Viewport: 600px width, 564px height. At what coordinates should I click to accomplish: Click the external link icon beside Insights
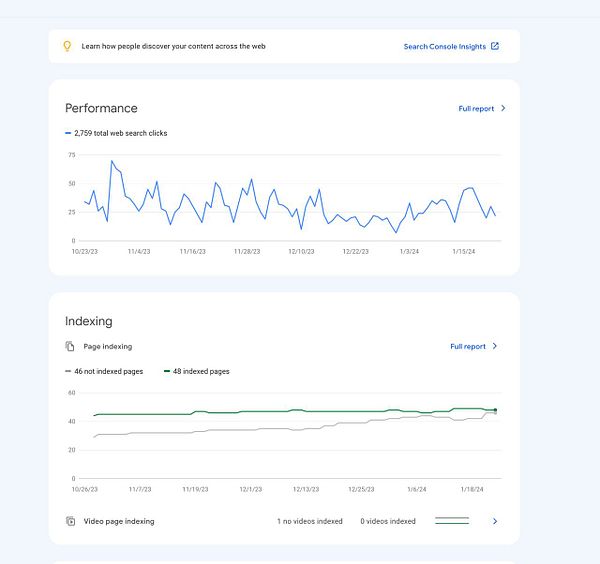495,46
